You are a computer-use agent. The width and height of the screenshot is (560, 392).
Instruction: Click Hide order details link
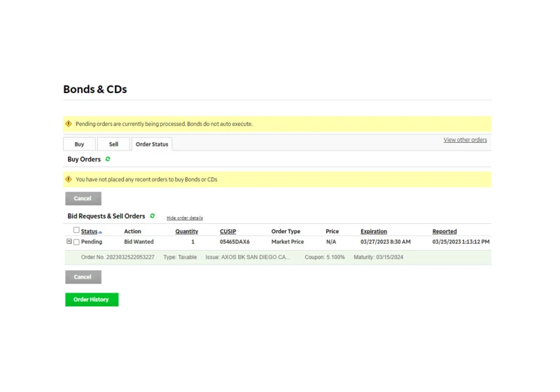click(185, 218)
